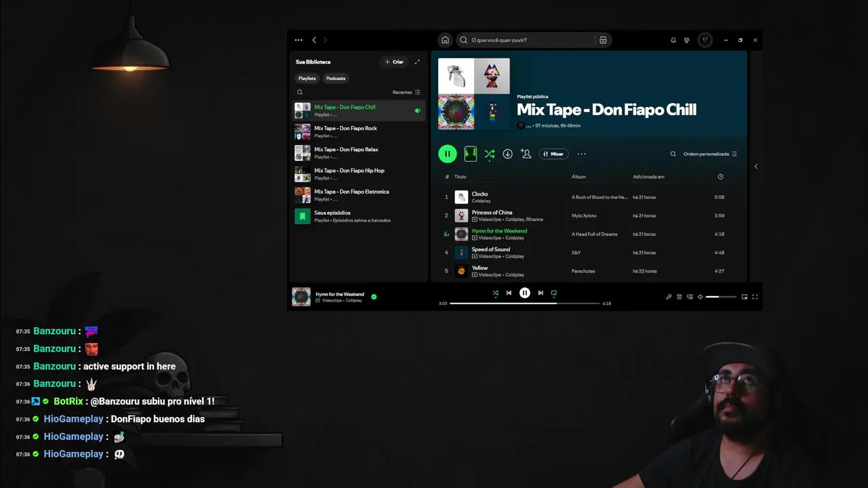Image resolution: width=868 pixels, height=488 pixels.
Task: Toggle shuffle in the playlist header
Action: (489, 154)
